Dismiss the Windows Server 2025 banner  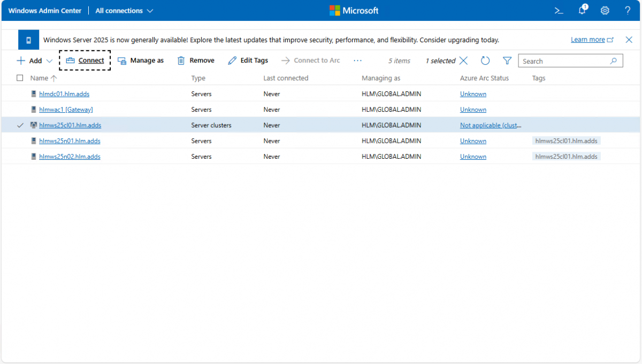click(629, 40)
